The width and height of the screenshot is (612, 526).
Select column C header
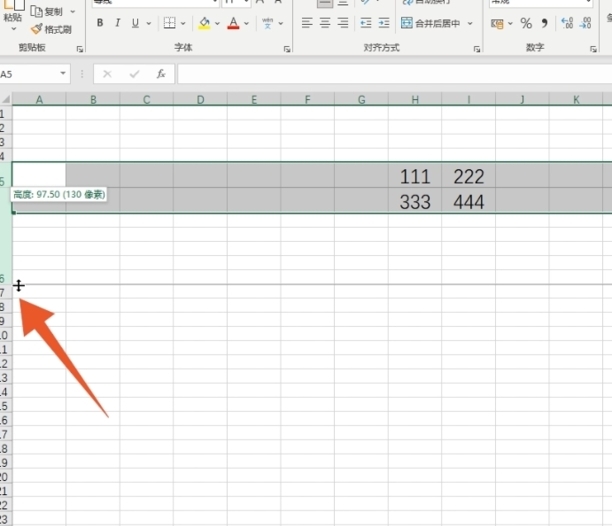click(146, 100)
